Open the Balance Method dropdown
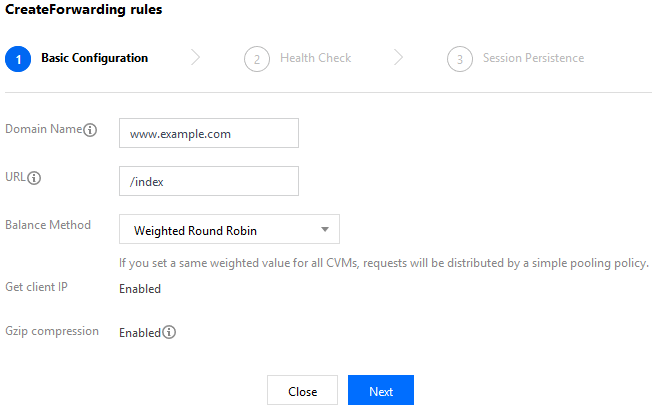 228,230
